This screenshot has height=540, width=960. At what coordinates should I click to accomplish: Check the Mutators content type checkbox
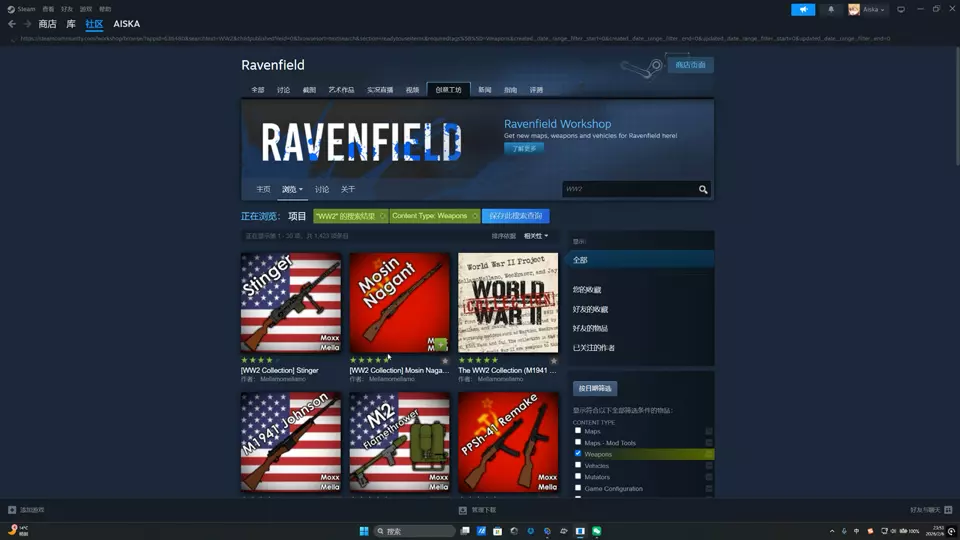pyautogui.click(x=577, y=476)
